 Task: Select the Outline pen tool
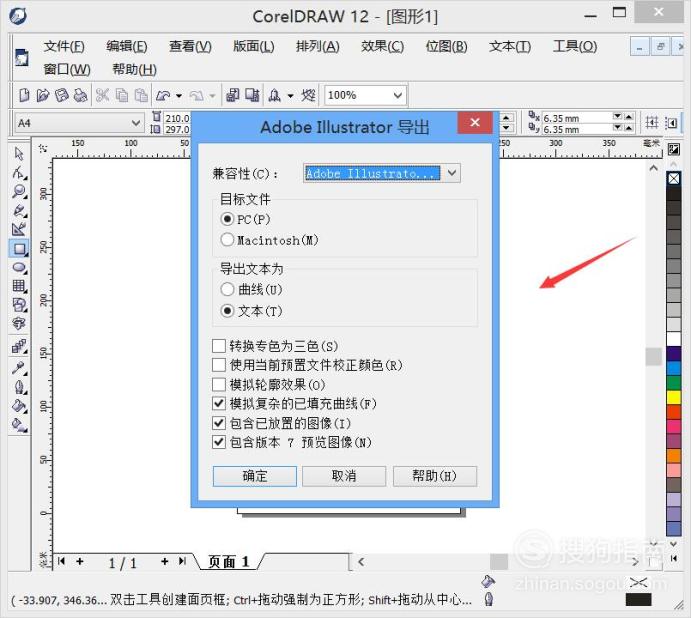tap(19, 387)
